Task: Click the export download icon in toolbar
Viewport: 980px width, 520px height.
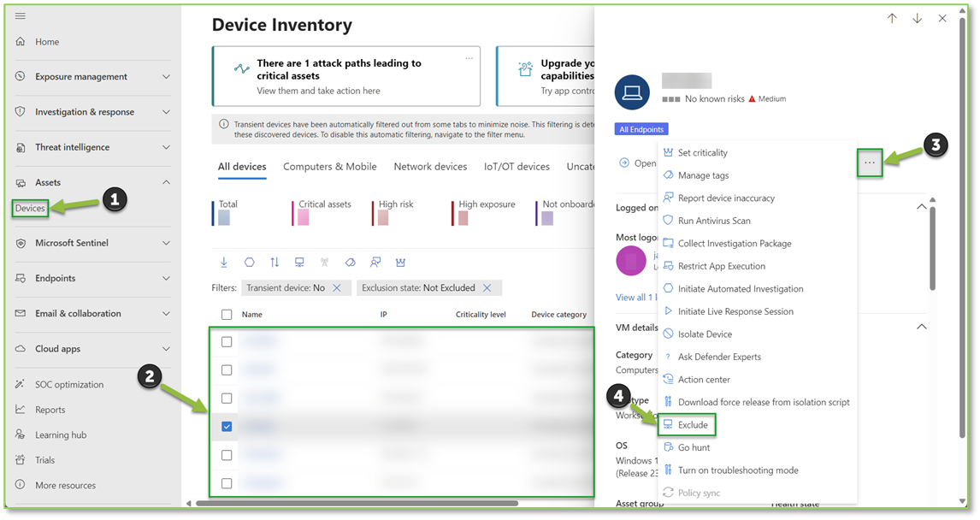Action: point(224,263)
